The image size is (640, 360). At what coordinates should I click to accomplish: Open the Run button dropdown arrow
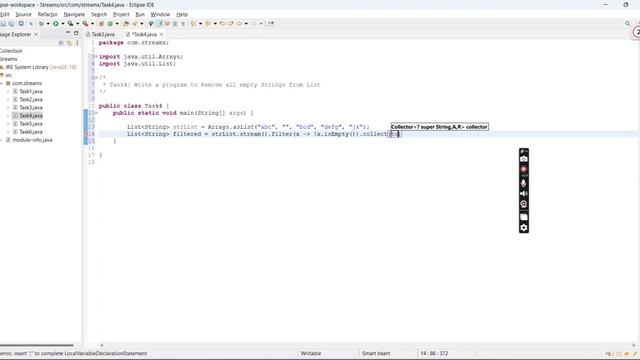pos(62,24)
